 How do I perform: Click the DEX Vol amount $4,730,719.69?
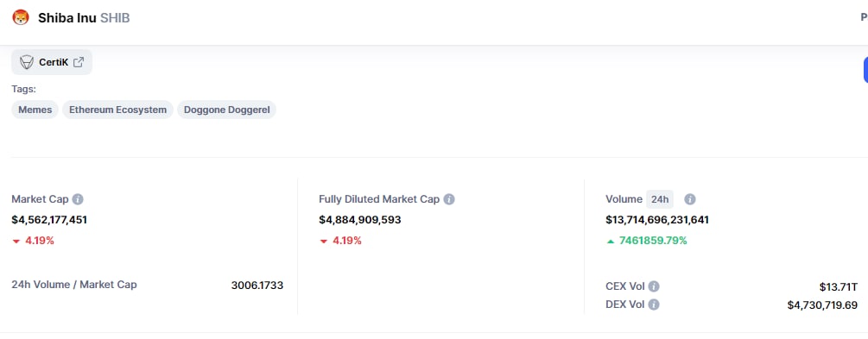822,304
